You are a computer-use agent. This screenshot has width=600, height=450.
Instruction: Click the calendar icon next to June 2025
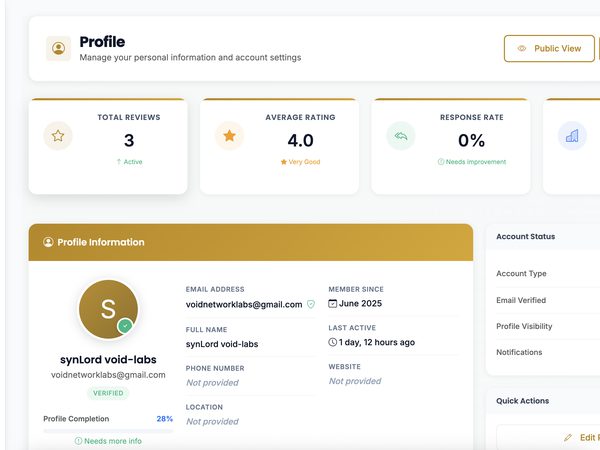coord(333,303)
